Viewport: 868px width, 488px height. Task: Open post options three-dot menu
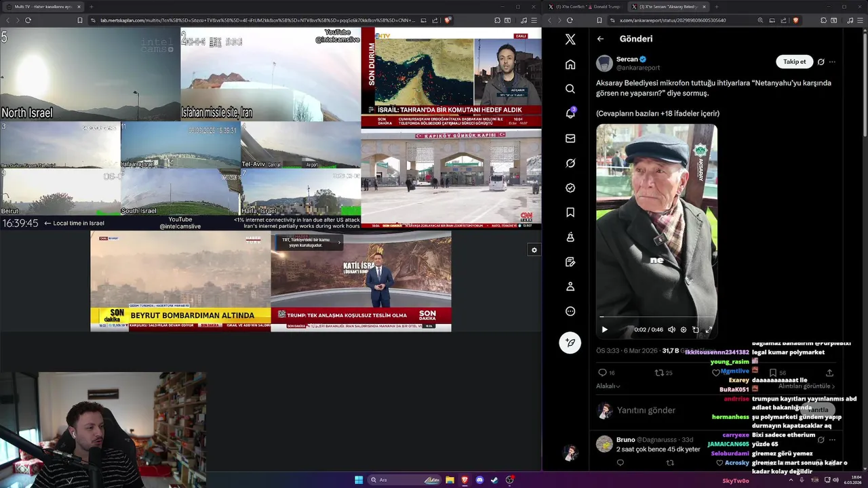(832, 62)
